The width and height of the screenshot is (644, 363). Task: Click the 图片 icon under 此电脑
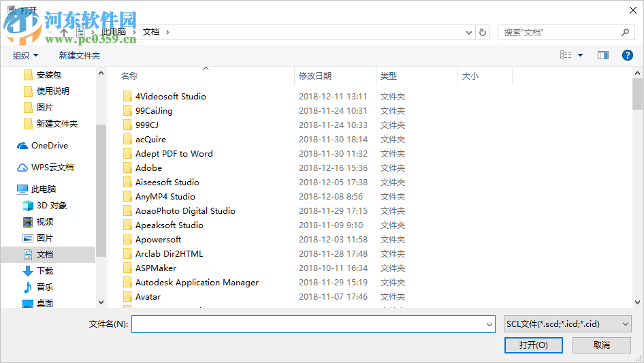click(x=27, y=238)
